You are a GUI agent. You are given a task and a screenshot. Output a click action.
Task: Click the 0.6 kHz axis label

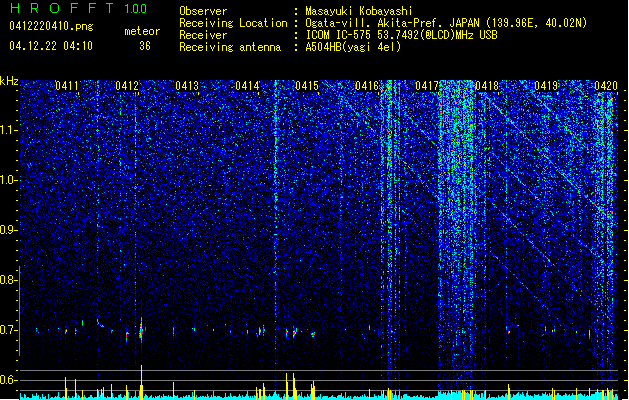click(9, 380)
